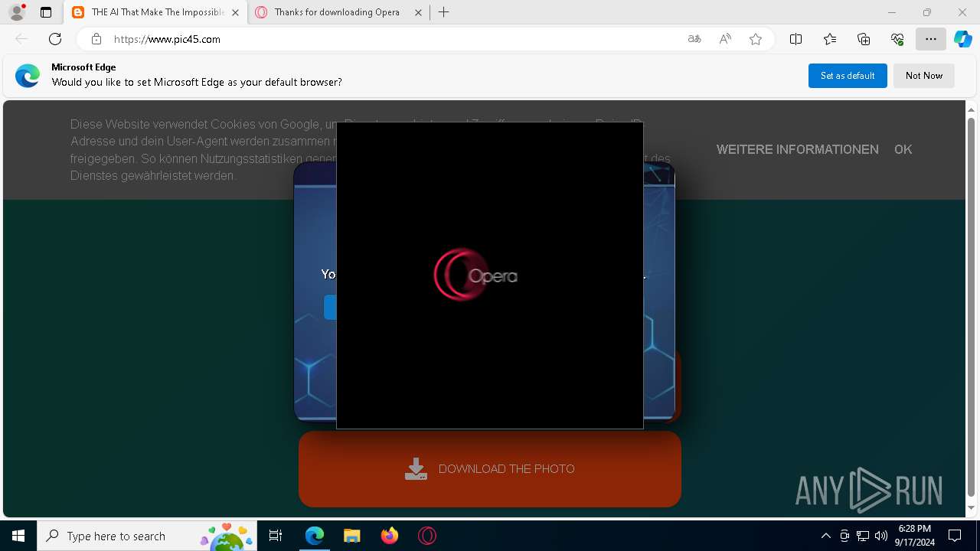The height and width of the screenshot is (551, 980).
Task: Open Opera from the taskbar
Action: [x=427, y=536]
